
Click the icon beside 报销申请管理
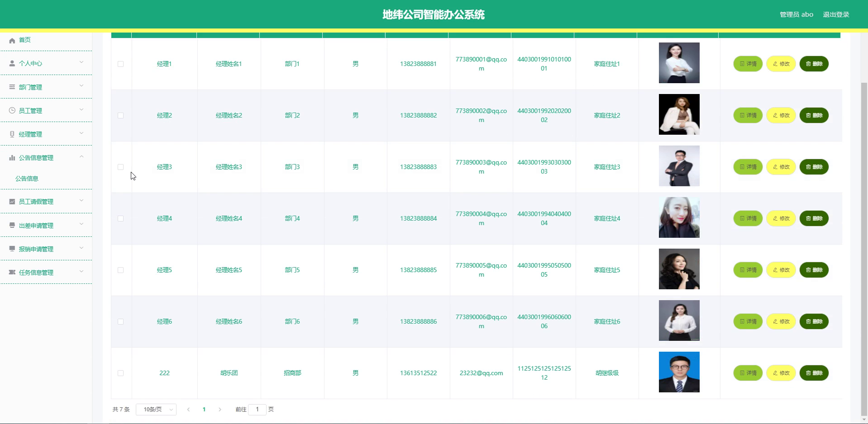tap(12, 249)
